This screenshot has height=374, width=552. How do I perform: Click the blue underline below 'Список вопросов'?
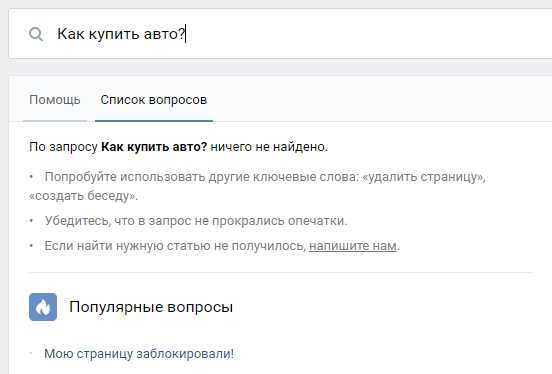(x=154, y=121)
